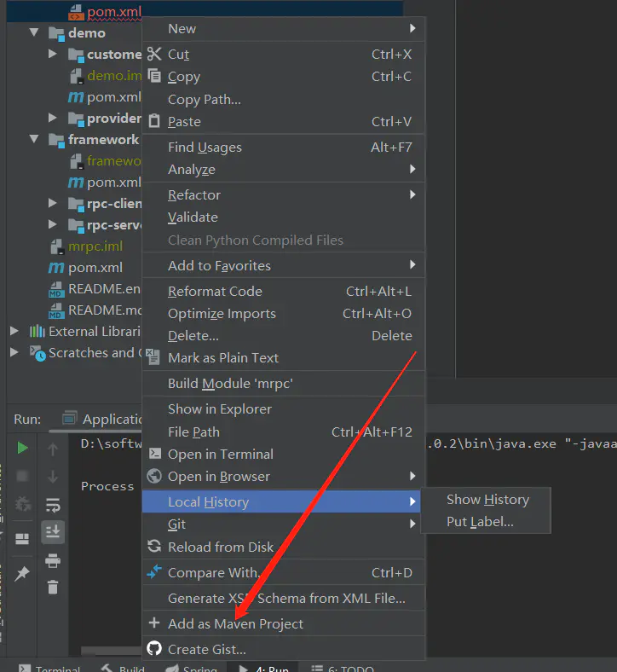Click the Pin Tab icon
This screenshot has height=672, width=617.
coord(22,573)
